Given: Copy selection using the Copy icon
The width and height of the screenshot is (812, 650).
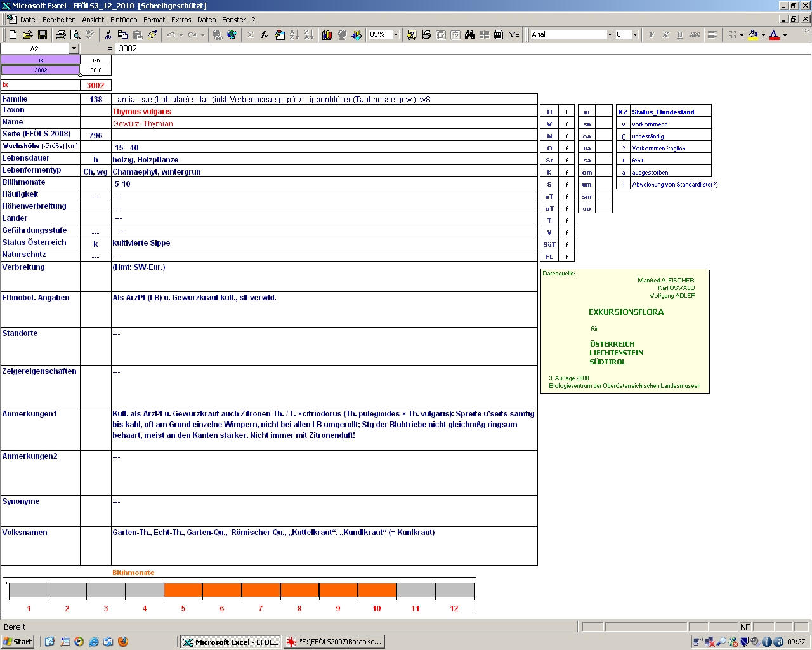Looking at the screenshot, I should pos(123,35).
